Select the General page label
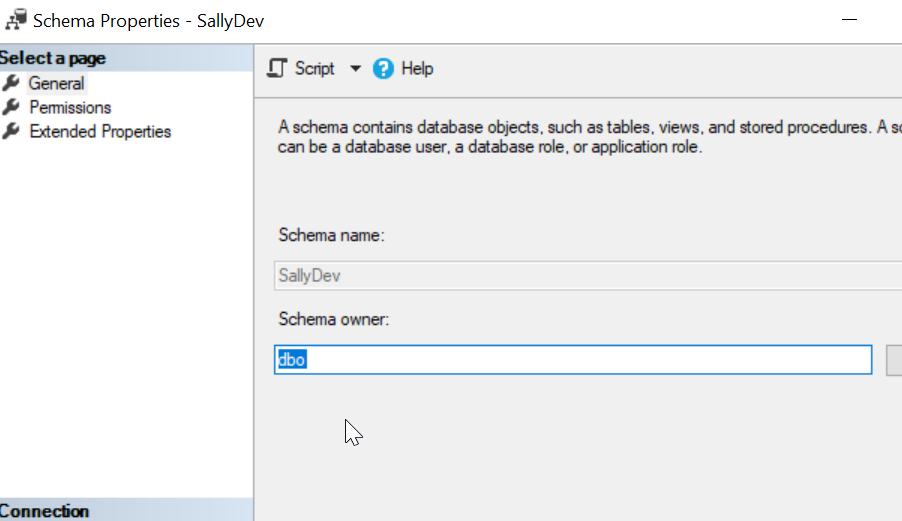This screenshot has height=521, width=902. pos(56,83)
